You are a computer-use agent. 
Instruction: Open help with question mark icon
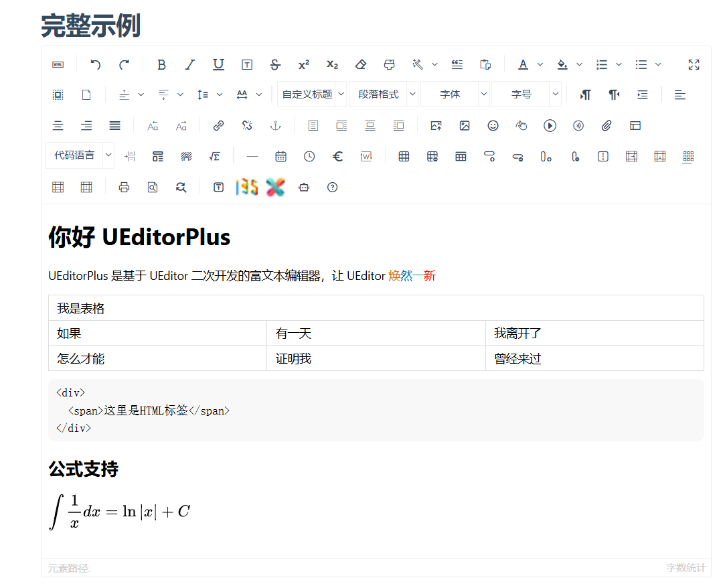333,188
